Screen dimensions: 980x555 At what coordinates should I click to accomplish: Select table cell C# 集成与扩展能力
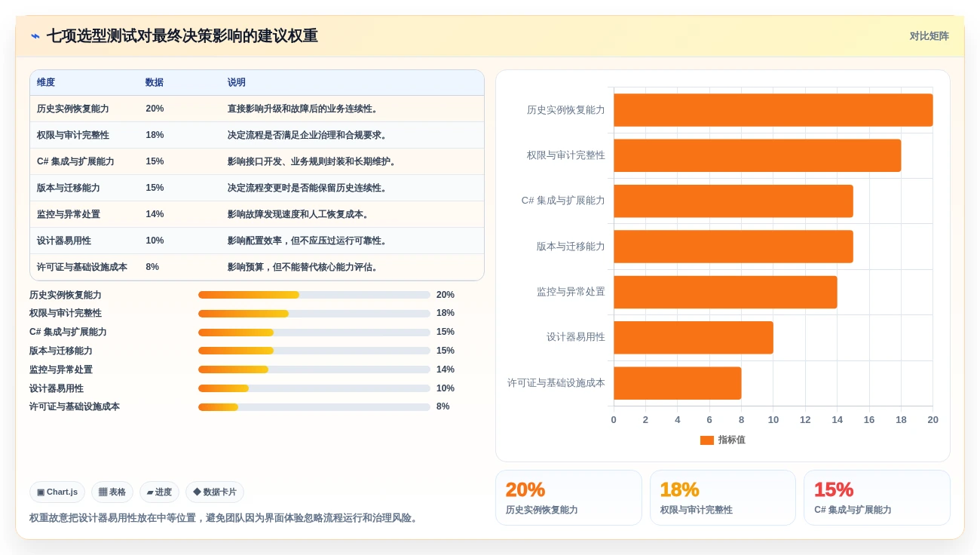75,161
